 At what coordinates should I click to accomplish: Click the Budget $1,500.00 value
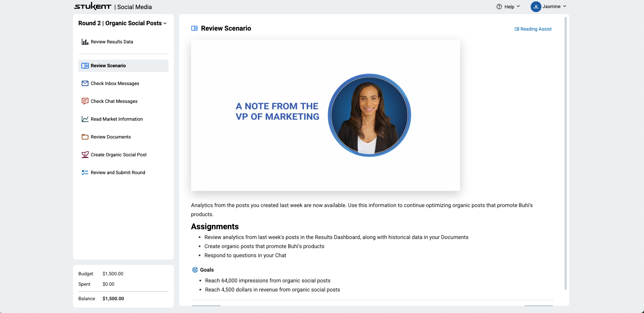(x=113, y=274)
